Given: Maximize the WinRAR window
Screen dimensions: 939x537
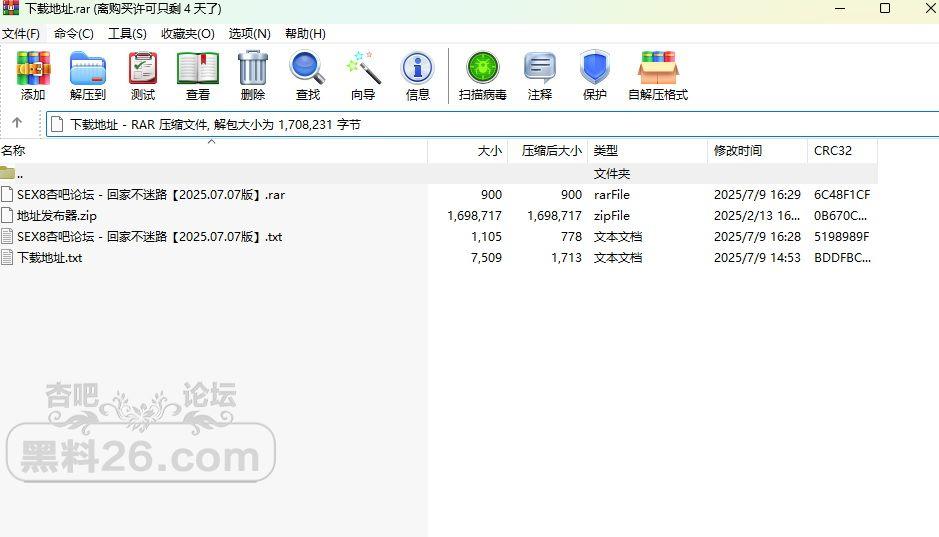Looking at the screenshot, I should [x=885, y=8].
